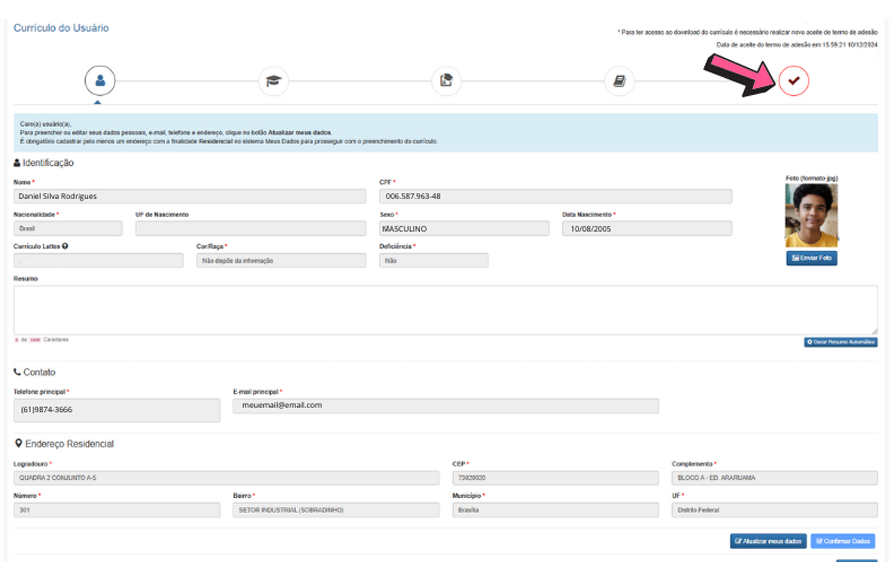Click the Logradouro field
This screenshot has height=575, width=892.
coord(226,478)
